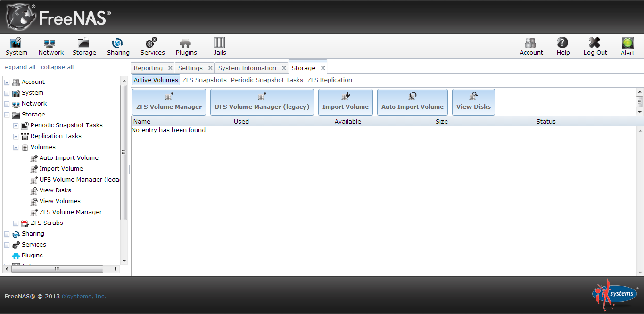Image resolution: width=644 pixels, height=314 pixels.
Task: Click the Services icon in the tree
Action: tap(16, 245)
